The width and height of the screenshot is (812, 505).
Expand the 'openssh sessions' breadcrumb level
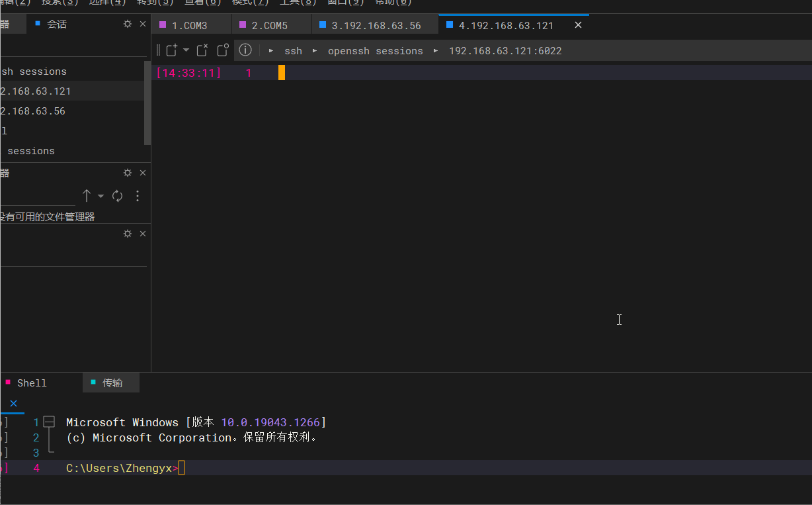click(x=375, y=50)
